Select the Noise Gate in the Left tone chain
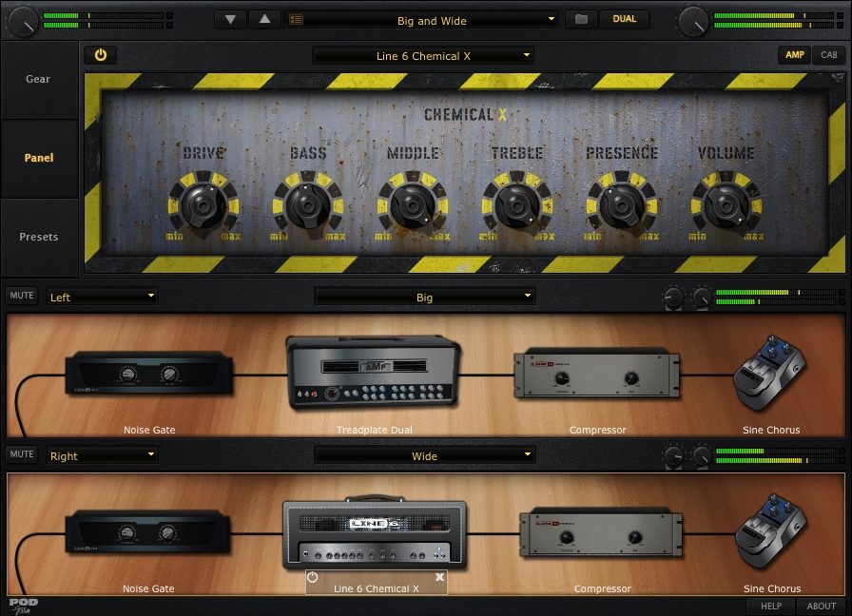 click(x=149, y=374)
